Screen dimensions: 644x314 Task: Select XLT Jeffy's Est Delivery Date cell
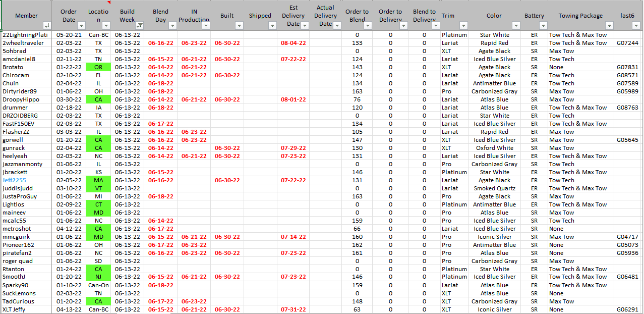(x=293, y=309)
